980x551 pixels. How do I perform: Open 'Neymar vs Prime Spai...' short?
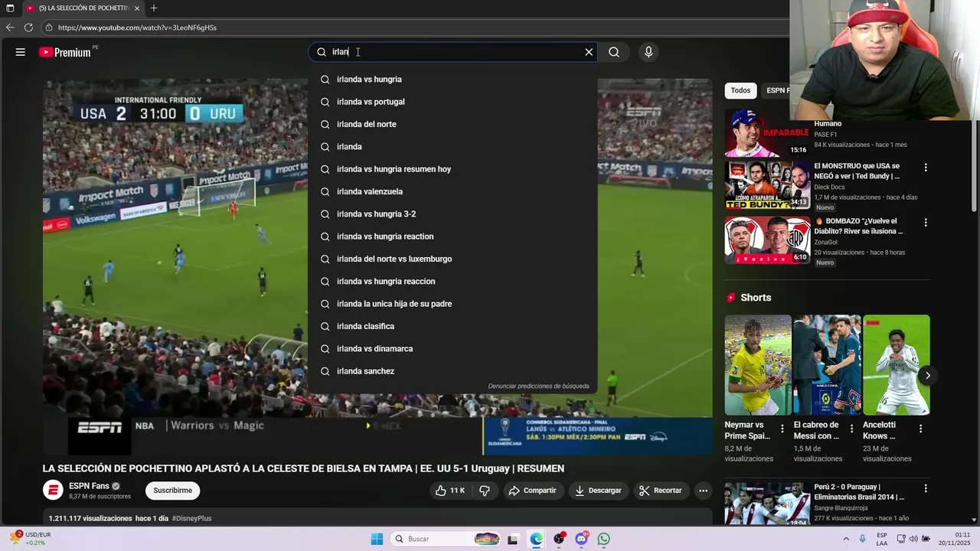(758, 365)
